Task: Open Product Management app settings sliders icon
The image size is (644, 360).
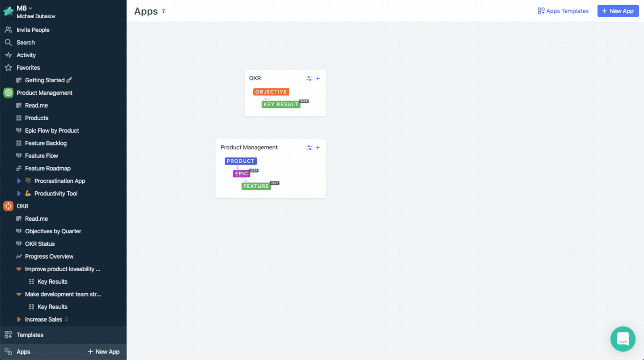Action: [309, 148]
